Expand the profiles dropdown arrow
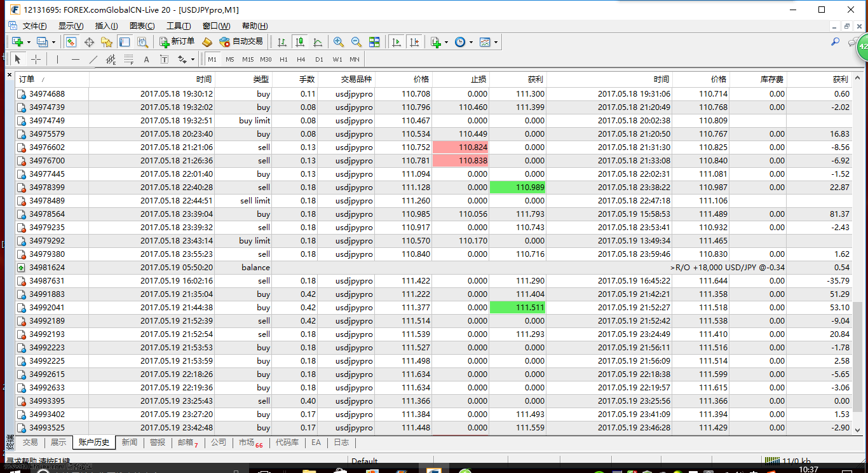Viewport: 868px width, 473px height. (x=53, y=43)
